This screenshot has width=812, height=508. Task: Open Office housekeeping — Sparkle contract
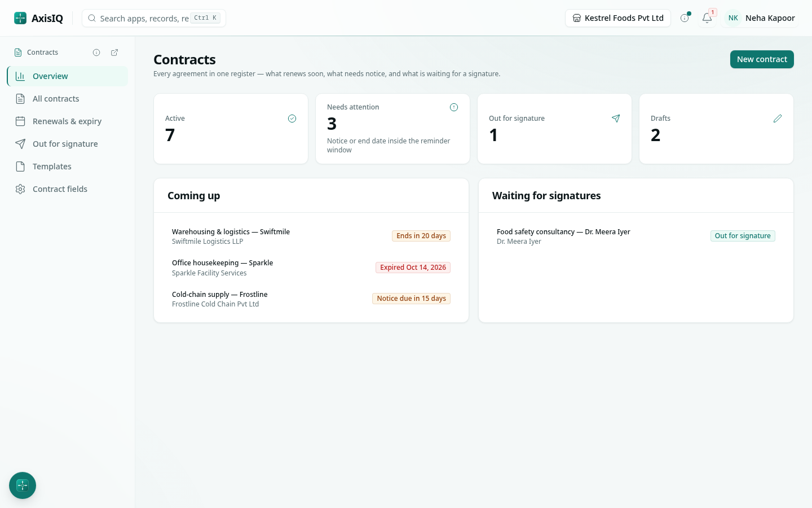click(x=311, y=268)
